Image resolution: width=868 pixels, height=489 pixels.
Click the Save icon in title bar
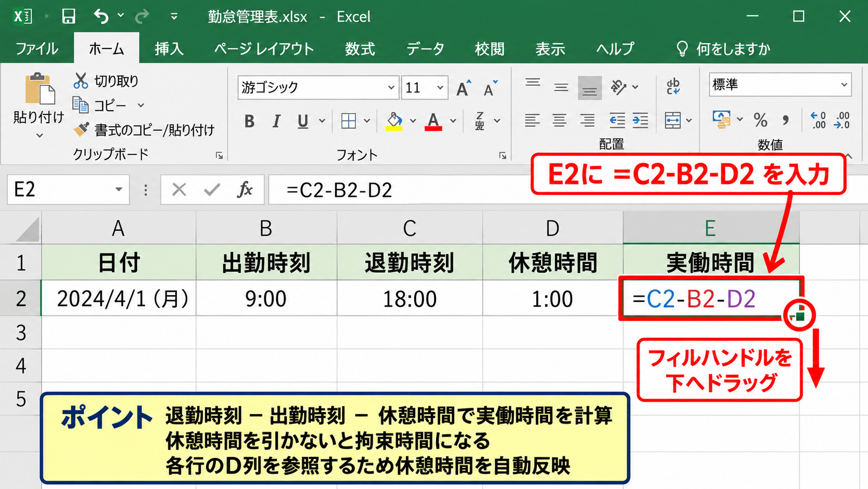(x=69, y=17)
